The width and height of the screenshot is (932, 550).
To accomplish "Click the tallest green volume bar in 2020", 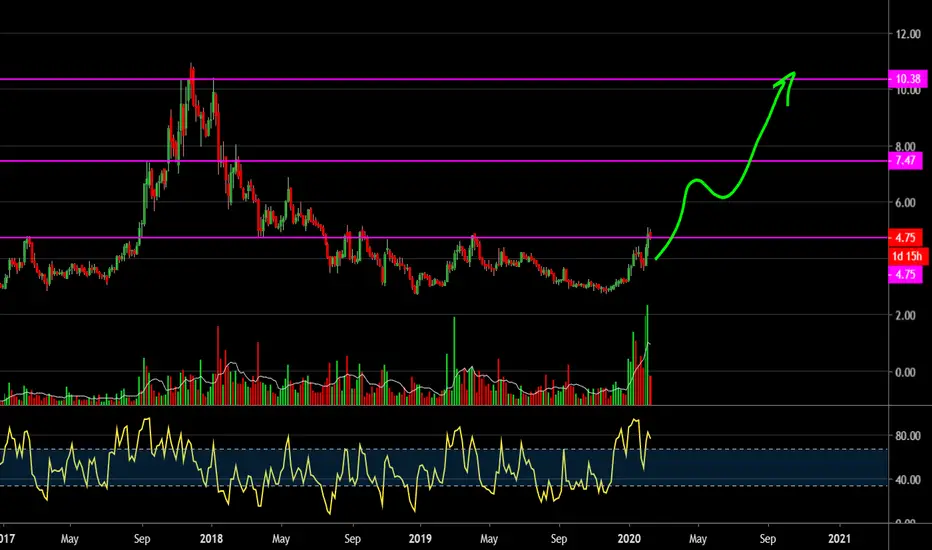I will coord(647,354).
